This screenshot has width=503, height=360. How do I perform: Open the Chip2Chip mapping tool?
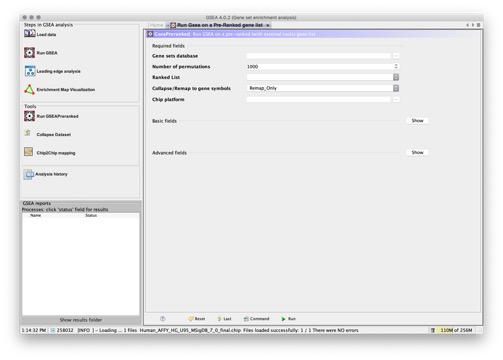(49, 152)
